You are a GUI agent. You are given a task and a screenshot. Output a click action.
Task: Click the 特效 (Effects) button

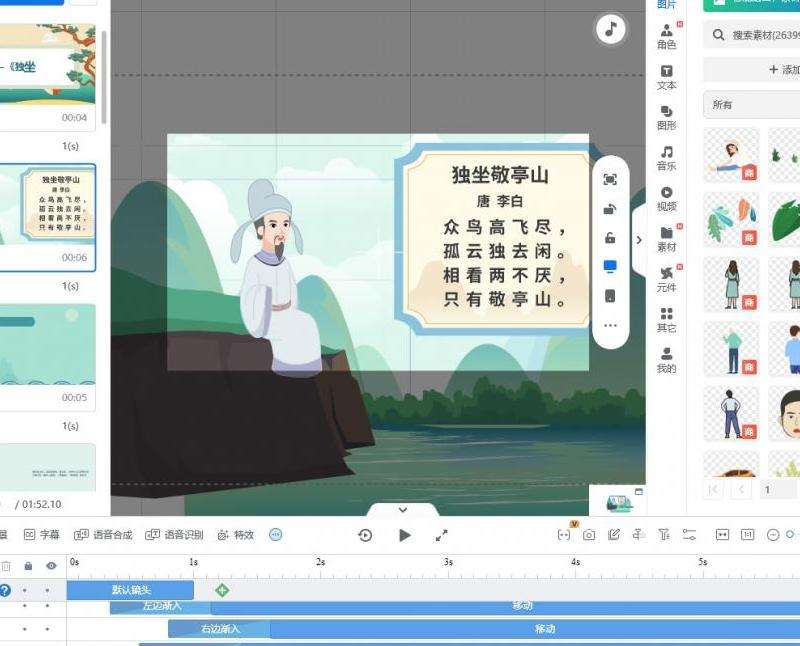point(236,535)
